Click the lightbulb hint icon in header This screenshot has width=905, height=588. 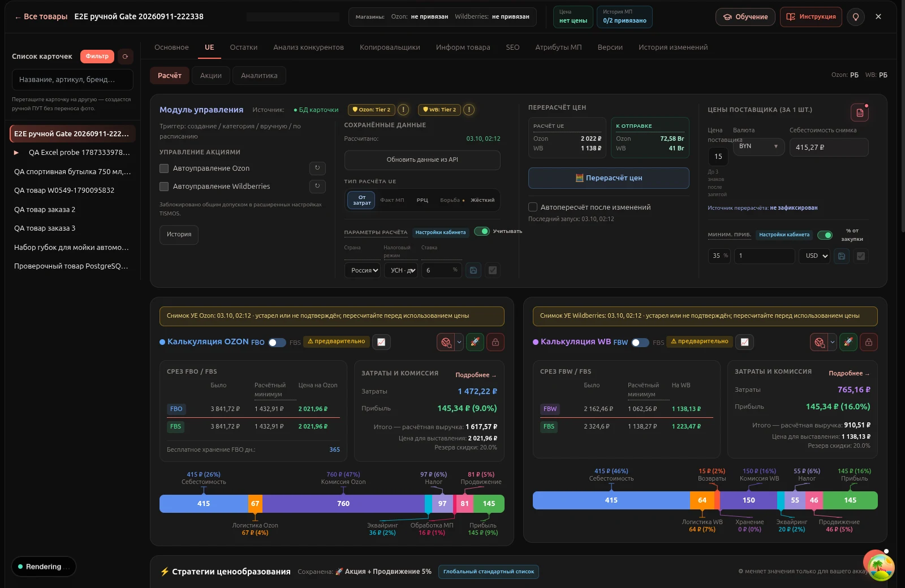(856, 17)
